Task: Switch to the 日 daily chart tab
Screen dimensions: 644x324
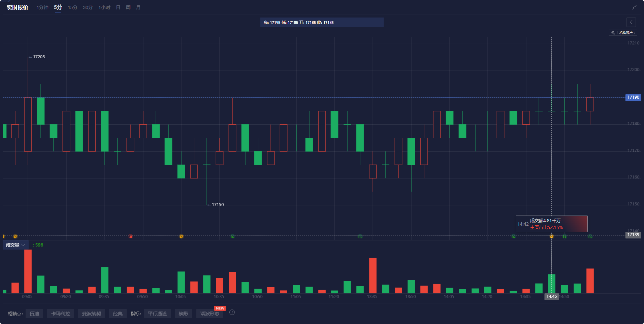Action: pyautogui.click(x=117, y=7)
